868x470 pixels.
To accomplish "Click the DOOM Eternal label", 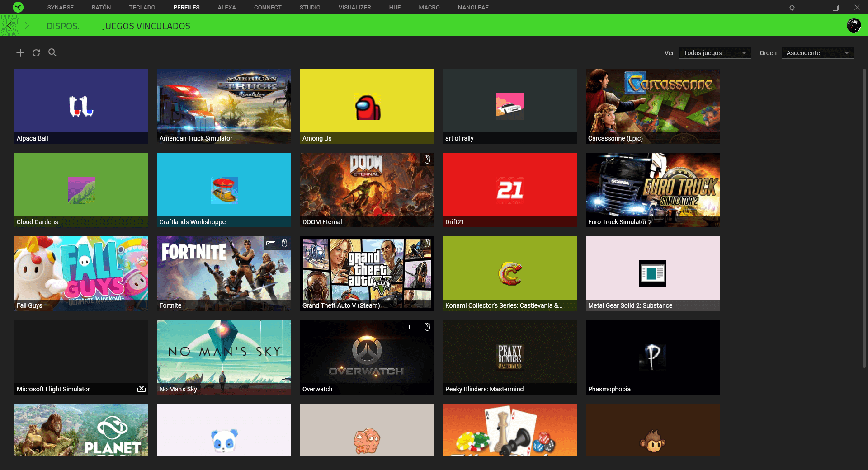I will [322, 222].
